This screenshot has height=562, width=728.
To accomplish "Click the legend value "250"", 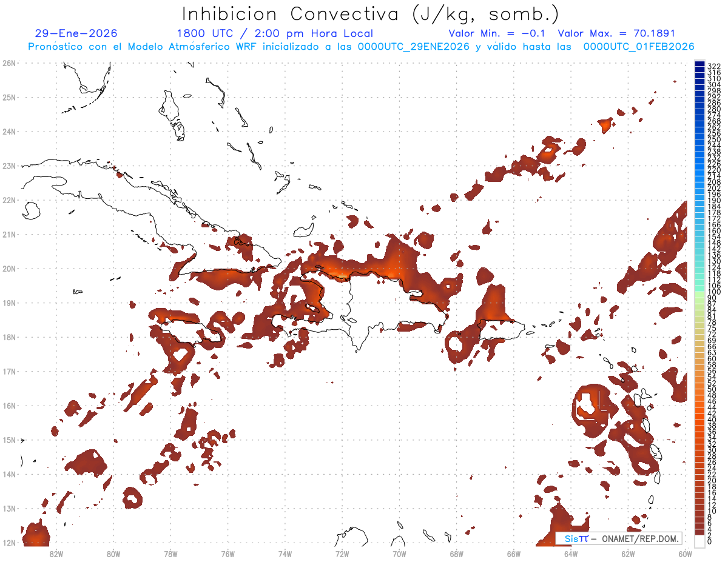I will [x=714, y=139].
